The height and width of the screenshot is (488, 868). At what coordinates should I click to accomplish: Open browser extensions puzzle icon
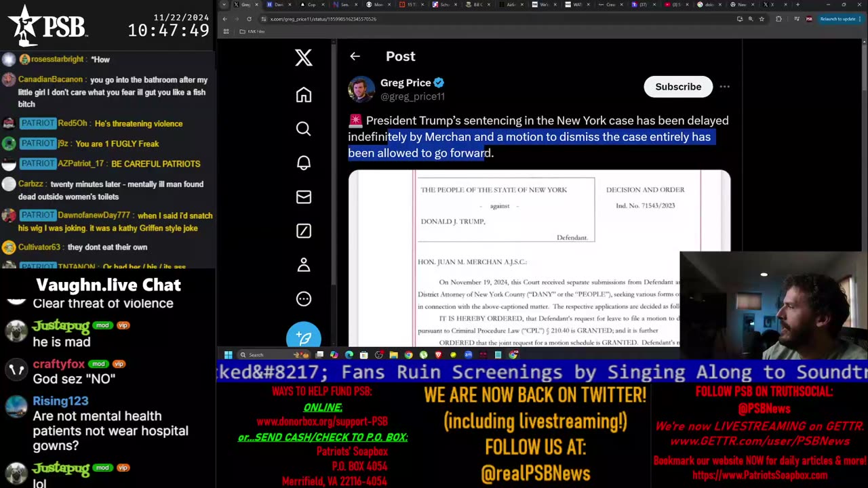pyautogui.click(x=778, y=19)
